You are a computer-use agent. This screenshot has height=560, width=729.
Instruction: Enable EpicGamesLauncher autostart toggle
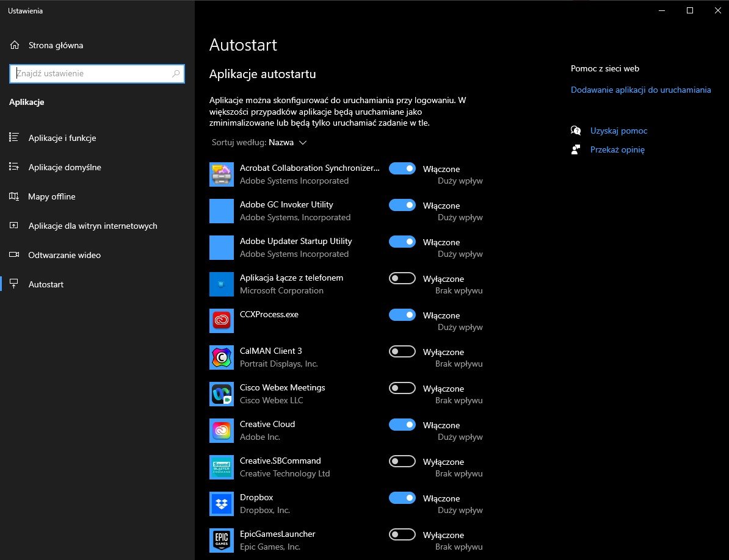pos(402,534)
